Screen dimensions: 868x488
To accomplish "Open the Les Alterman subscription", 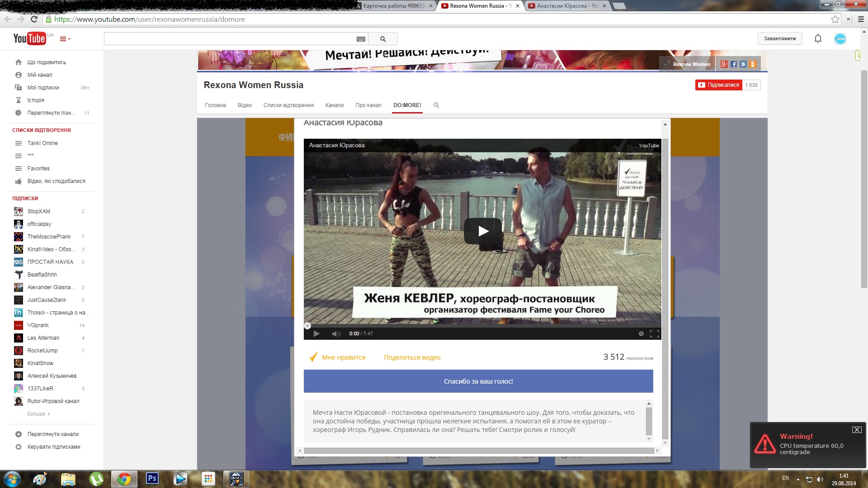I will pos(43,338).
